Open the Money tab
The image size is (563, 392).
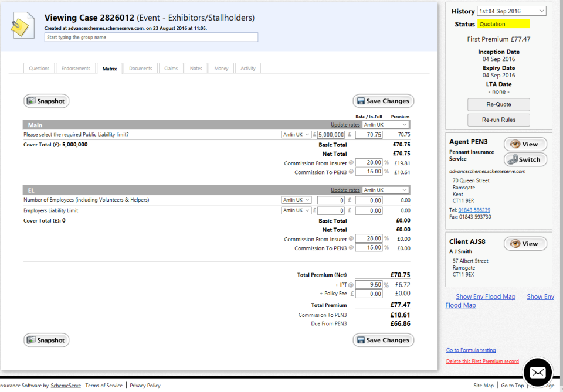coord(221,68)
